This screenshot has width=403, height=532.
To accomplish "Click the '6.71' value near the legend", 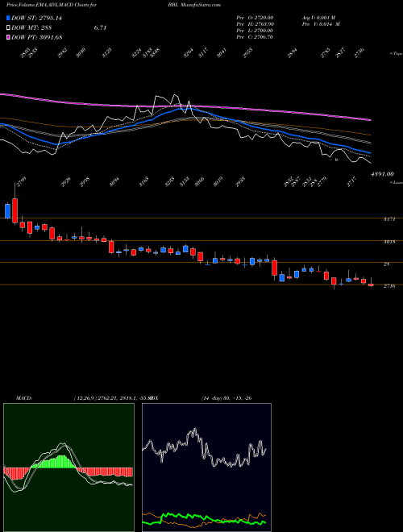I will tap(100, 28).
